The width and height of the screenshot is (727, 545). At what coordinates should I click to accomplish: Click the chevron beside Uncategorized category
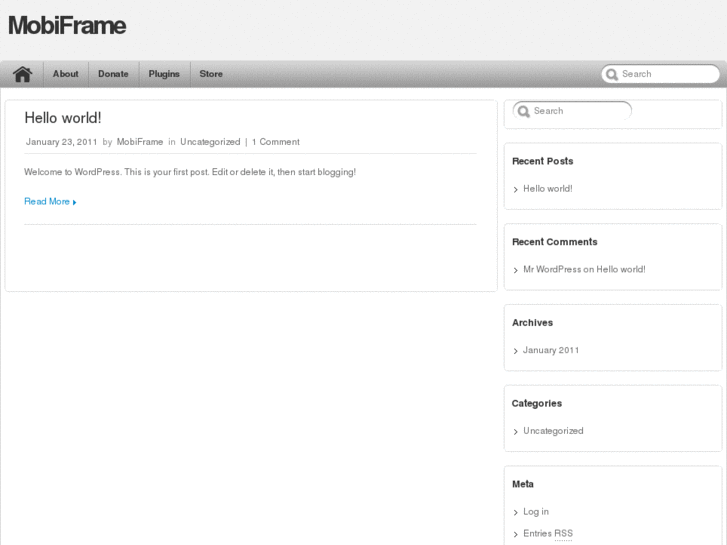516,432
